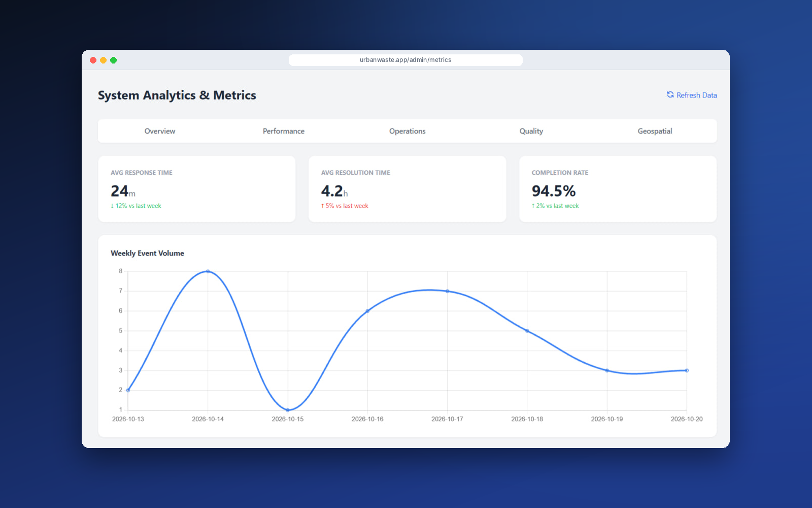Click the green maximize window button
Screen dimensions: 812x508
[114, 60]
